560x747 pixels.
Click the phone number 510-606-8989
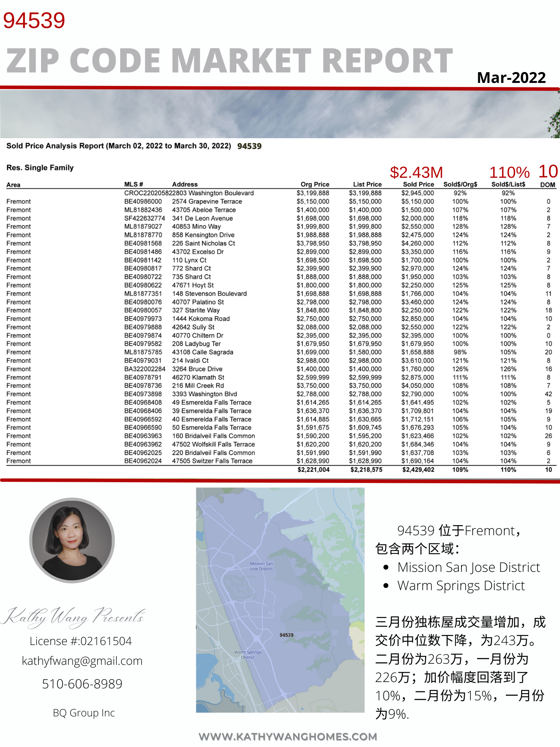[82, 684]
